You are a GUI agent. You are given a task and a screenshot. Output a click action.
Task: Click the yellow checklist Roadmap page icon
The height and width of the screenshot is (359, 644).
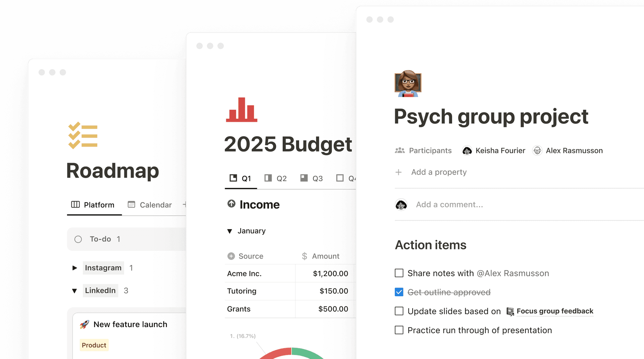coord(83,135)
